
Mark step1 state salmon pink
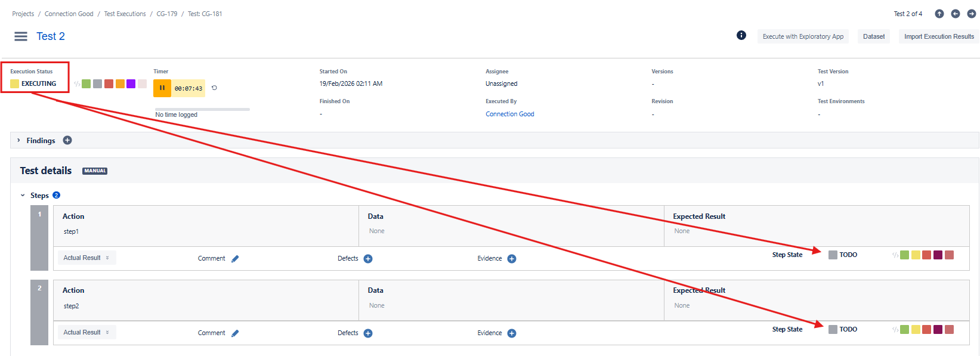point(949,255)
